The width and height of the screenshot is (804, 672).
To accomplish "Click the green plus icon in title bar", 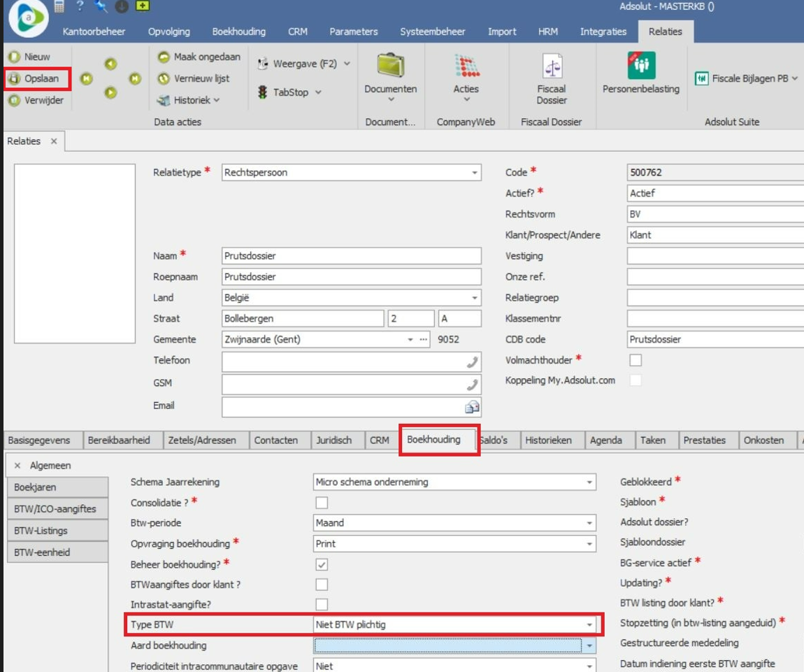I will click(x=143, y=6).
